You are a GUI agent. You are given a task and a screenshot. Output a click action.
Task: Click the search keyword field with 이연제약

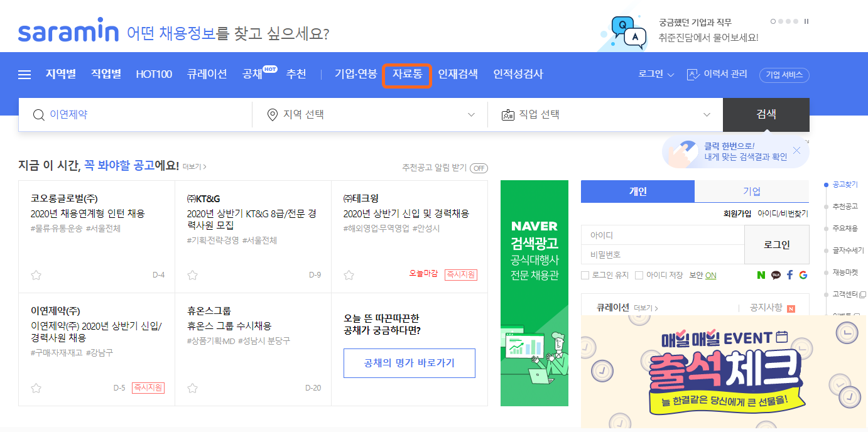point(135,114)
